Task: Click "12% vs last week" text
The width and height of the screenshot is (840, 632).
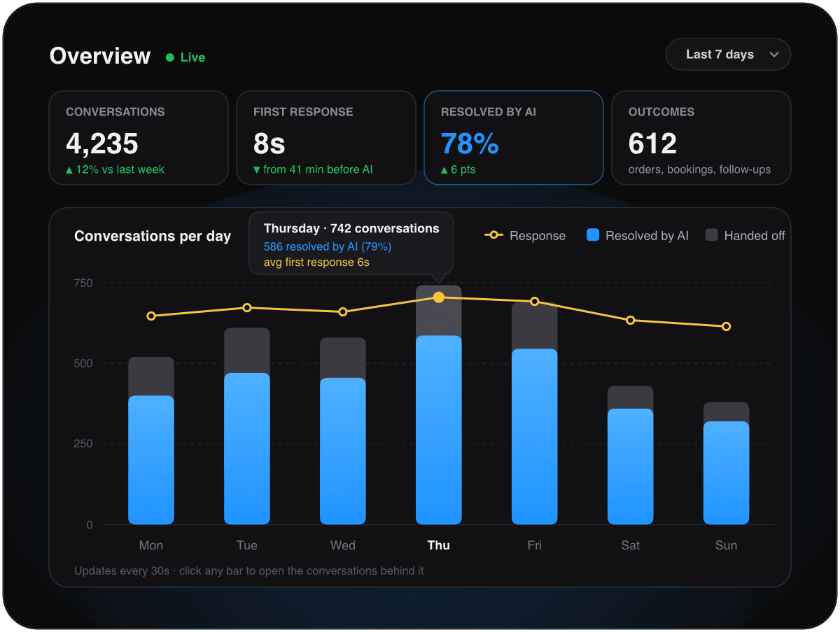Action: (x=121, y=169)
